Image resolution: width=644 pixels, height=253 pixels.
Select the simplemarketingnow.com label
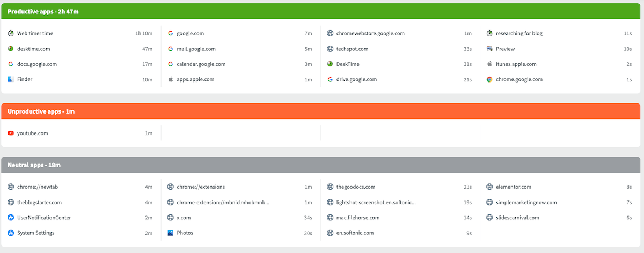526,203
